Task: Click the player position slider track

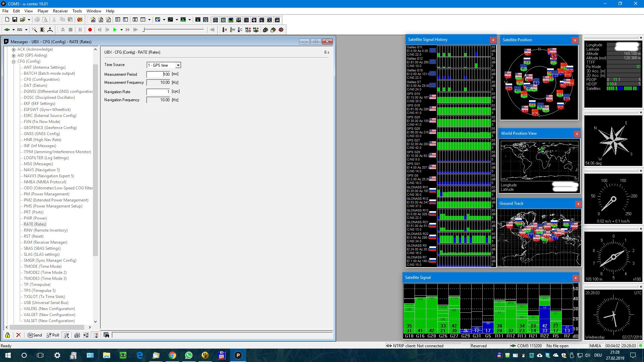Action: (x=173, y=30)
